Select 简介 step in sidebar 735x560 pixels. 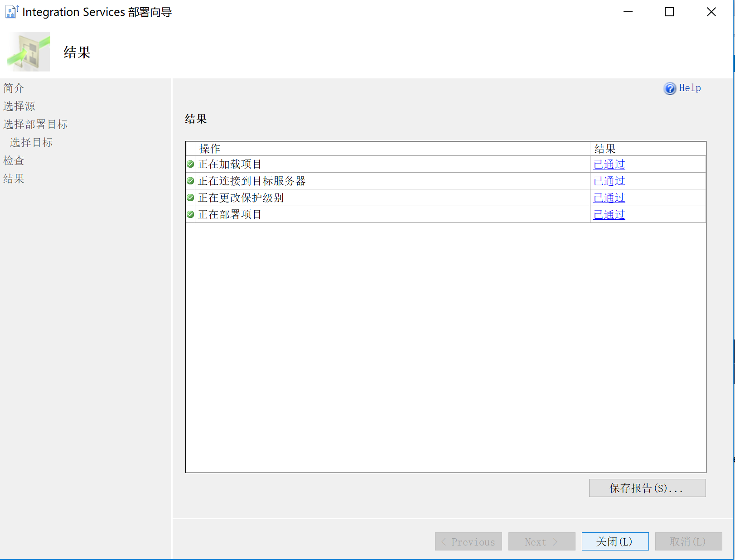[14, 88]
